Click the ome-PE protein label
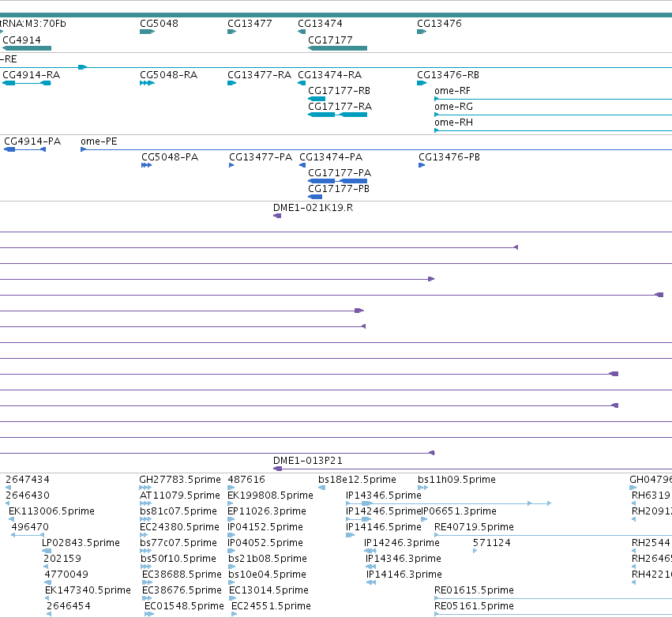 point(99,141)
